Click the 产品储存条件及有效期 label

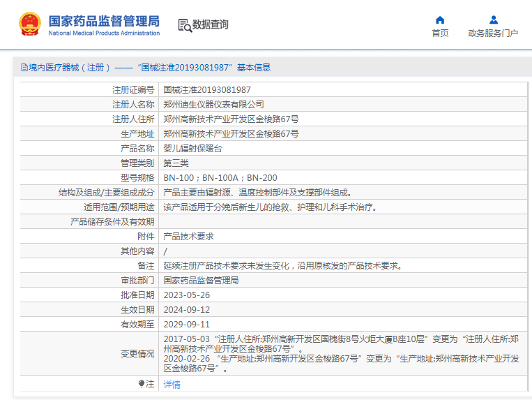pyautogui.click(x=112, y=222)
